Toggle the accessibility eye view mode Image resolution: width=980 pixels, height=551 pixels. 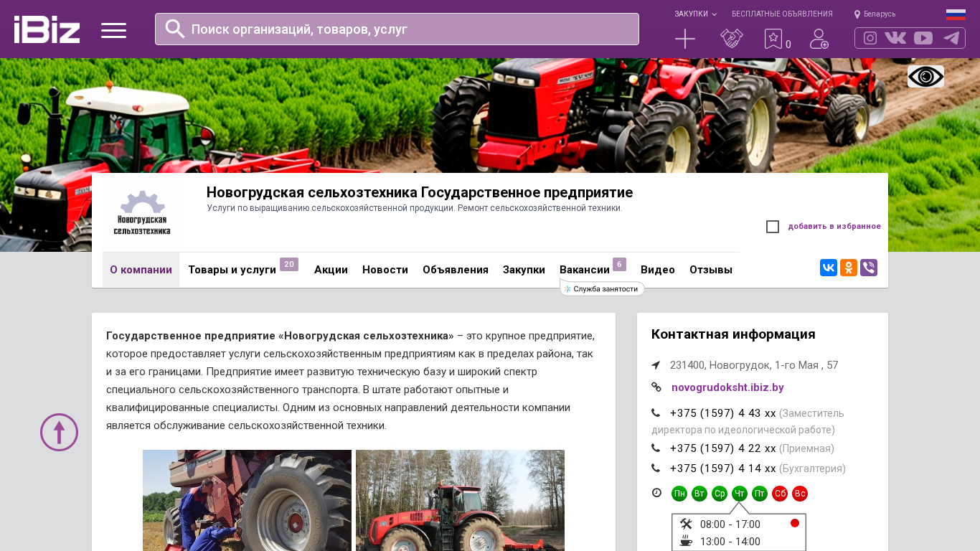[925, 76]
